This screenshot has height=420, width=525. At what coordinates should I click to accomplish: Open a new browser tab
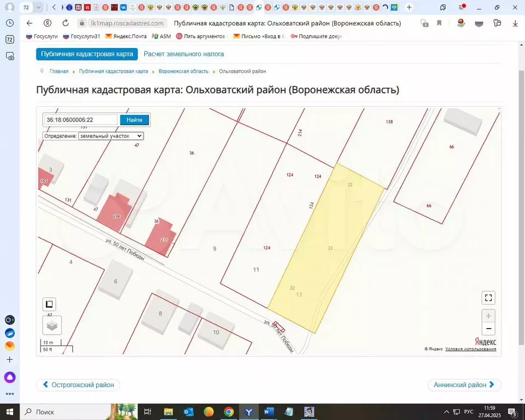coord(409,7)
